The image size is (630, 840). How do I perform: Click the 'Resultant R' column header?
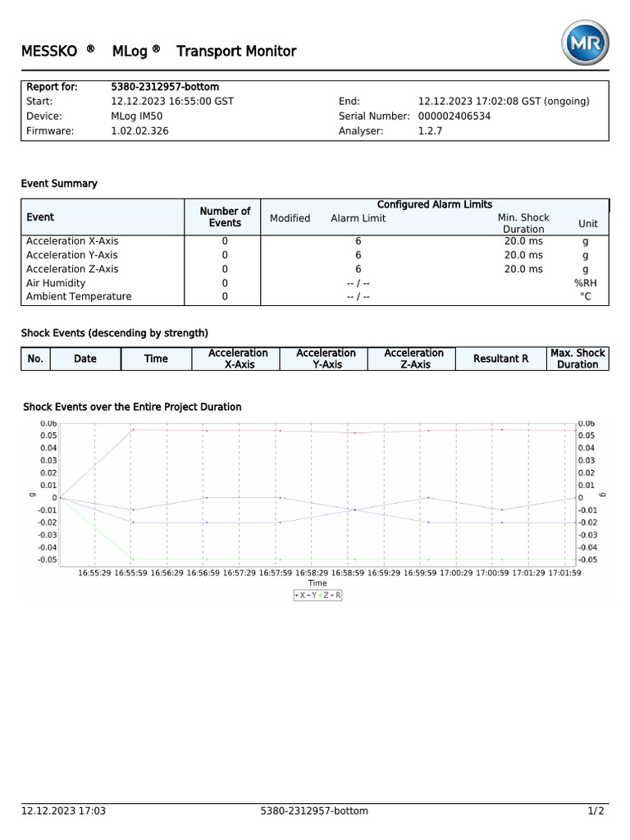click(x=501, y=359)
